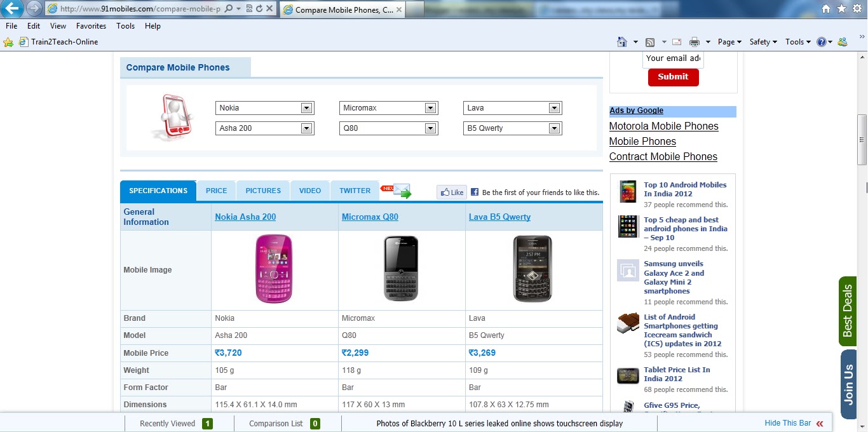Image resolution: width=868 pixels, height=432 pixels.
Task: Open the File menu
Action: 11,26
